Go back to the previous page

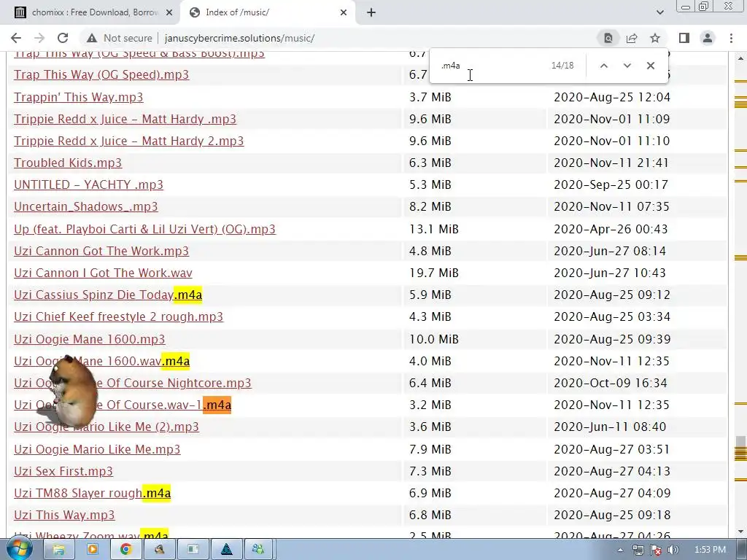[x=16, y=38]
